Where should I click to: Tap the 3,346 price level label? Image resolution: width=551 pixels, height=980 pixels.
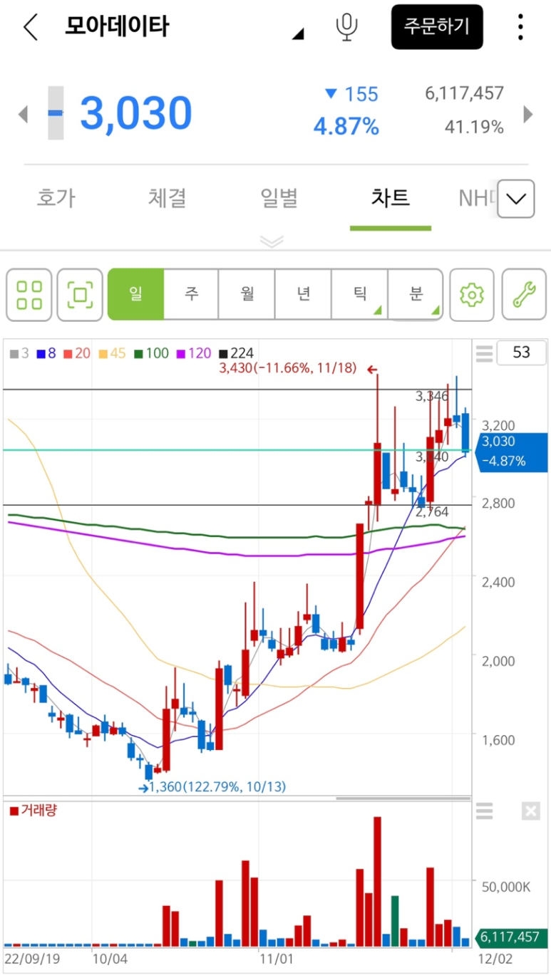433,396
